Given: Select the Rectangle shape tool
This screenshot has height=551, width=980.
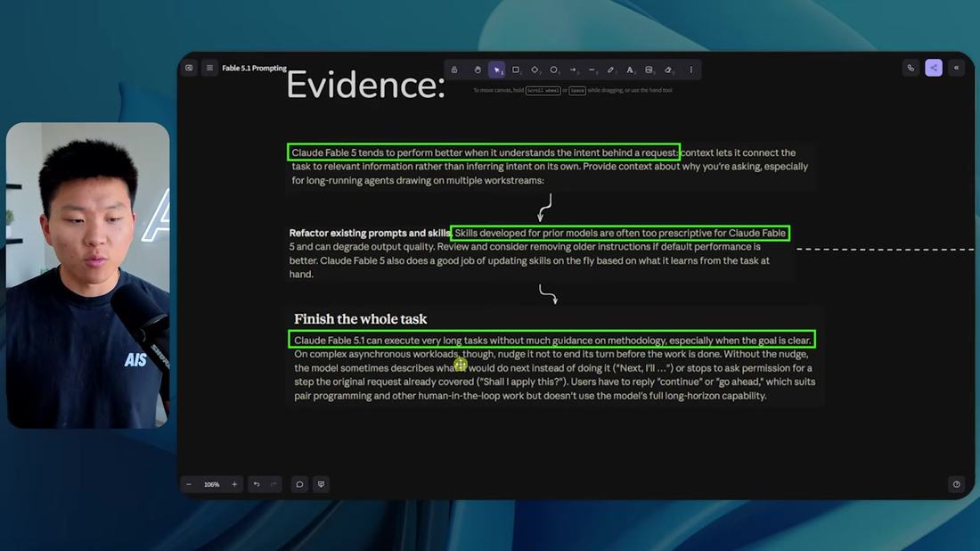Looking at the screenshot, I should 516,70.
